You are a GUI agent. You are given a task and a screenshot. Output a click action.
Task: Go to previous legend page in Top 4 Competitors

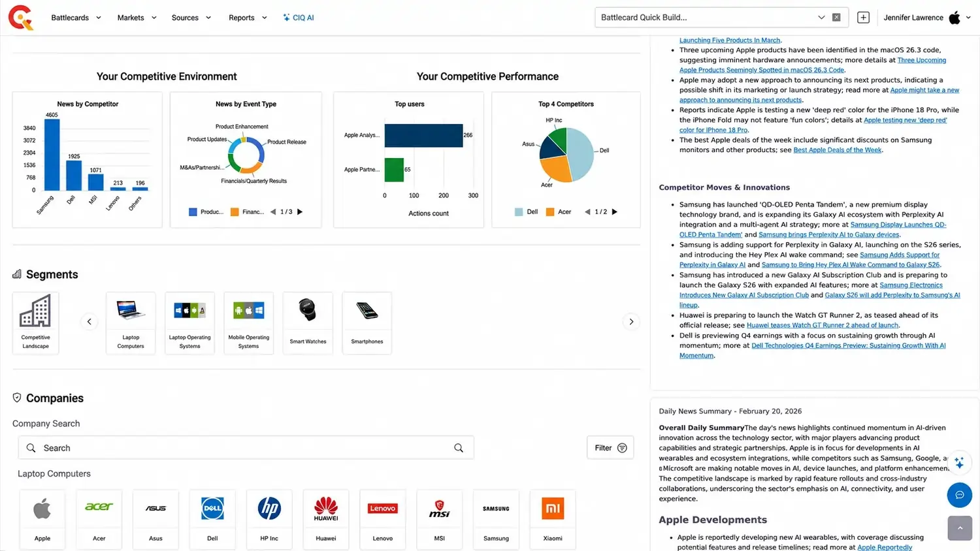(587, 212)
